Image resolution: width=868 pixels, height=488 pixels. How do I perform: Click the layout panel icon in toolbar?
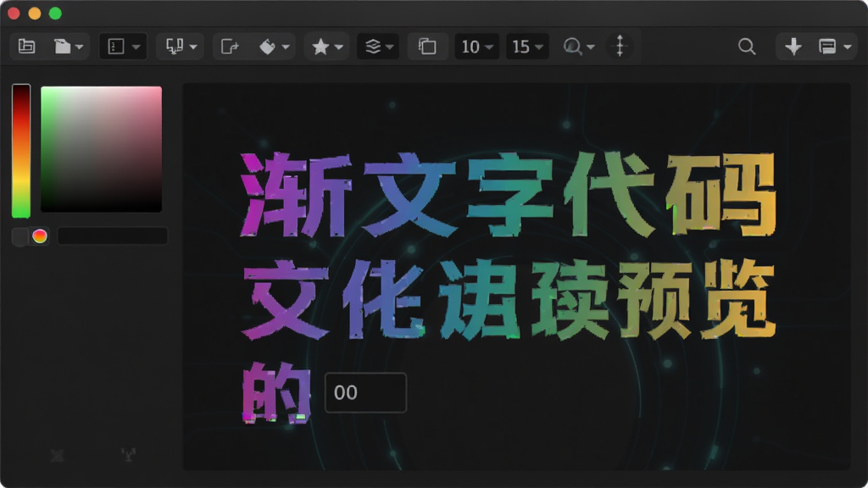point(26,46)
